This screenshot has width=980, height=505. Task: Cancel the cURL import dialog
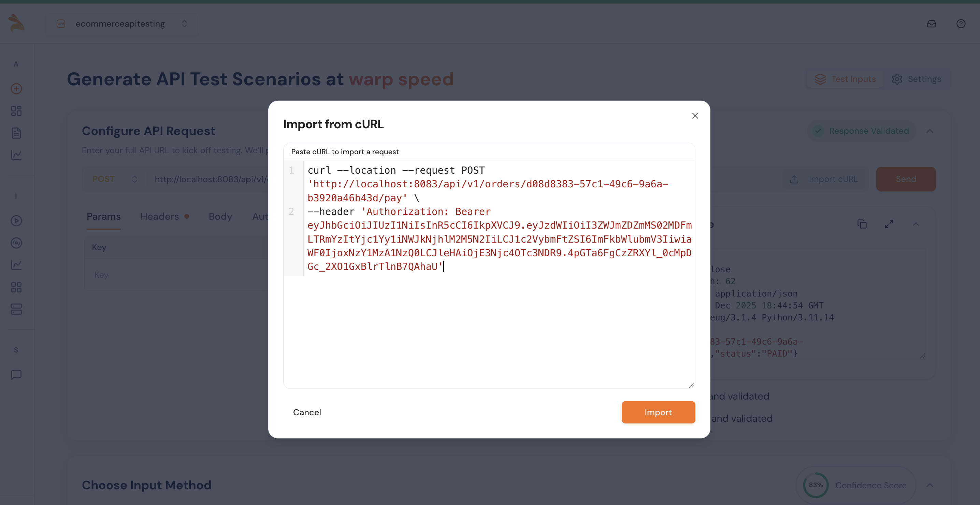point(307,412)
